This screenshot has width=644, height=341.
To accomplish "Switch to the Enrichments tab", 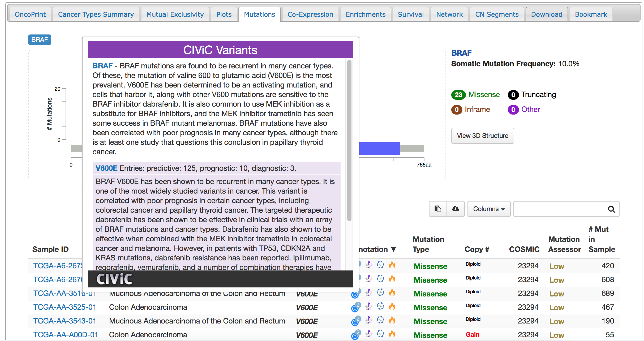I will tap(366, 14).
